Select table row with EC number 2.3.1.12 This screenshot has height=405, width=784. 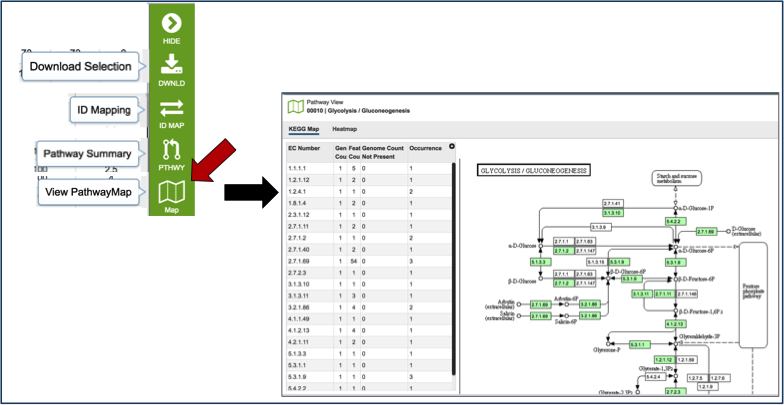(x=368, y=215)
